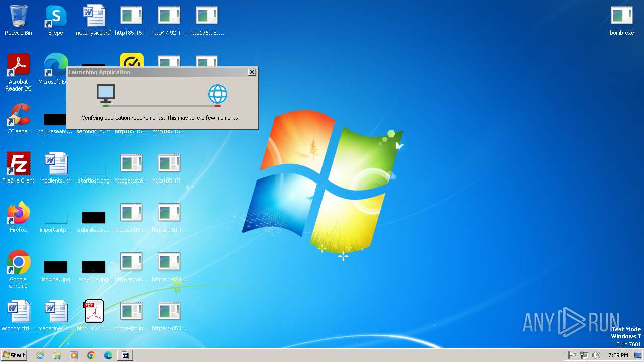Select the httpssc-02 desktop file
Screen dimensions: 644x362
pos(169,266)
